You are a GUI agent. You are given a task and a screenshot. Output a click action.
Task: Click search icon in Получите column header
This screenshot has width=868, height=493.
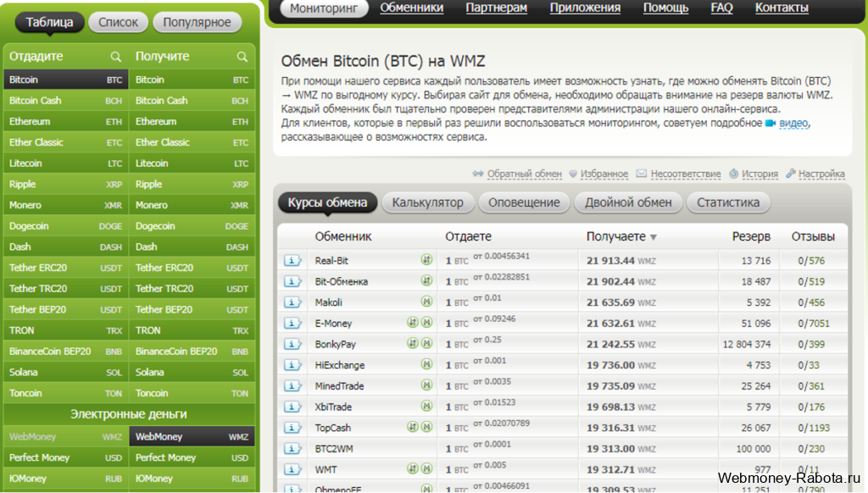tap(242, 57)
